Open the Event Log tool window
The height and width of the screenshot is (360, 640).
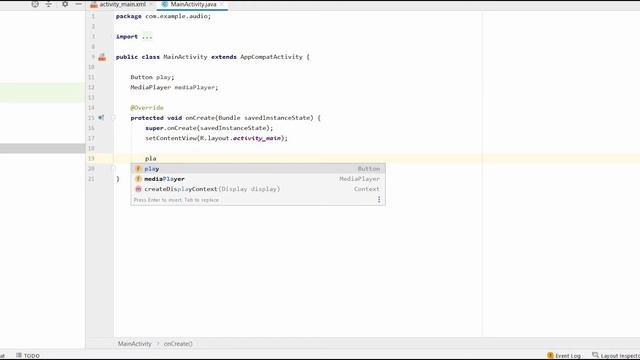tap(564, 356)
